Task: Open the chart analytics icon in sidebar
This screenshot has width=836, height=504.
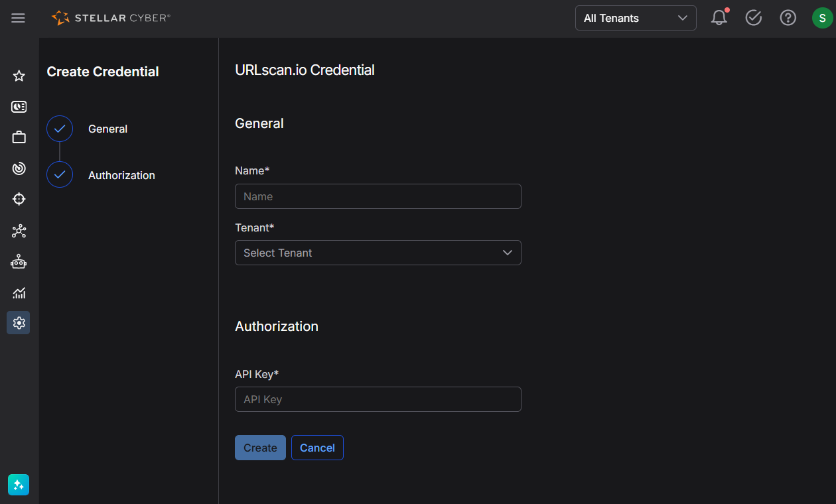Action: pyautogui.click(x=19, y=292)
